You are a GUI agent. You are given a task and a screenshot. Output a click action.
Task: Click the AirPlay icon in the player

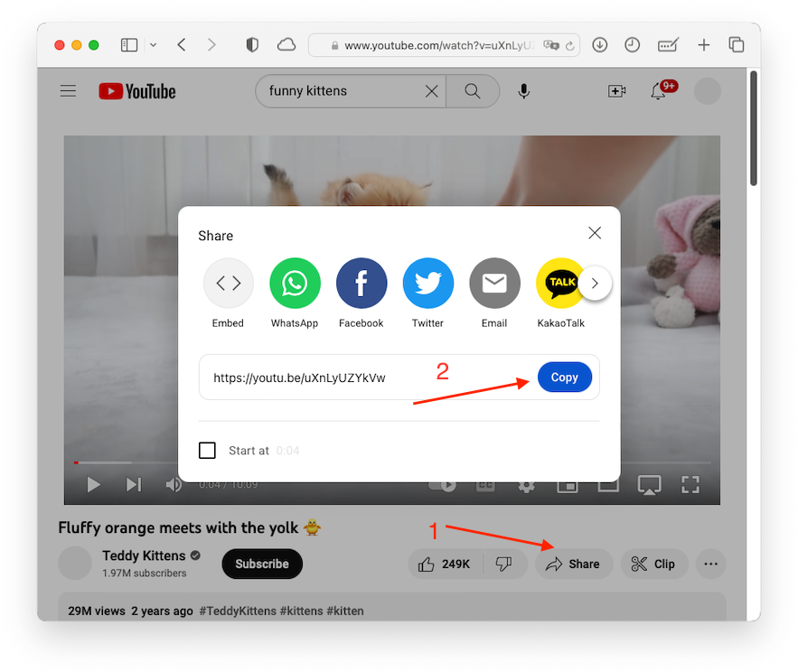pos(650,485)
